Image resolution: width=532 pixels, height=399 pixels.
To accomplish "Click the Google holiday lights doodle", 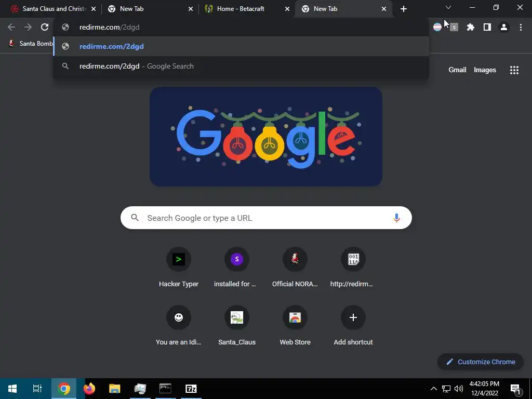I will point(266,137).
